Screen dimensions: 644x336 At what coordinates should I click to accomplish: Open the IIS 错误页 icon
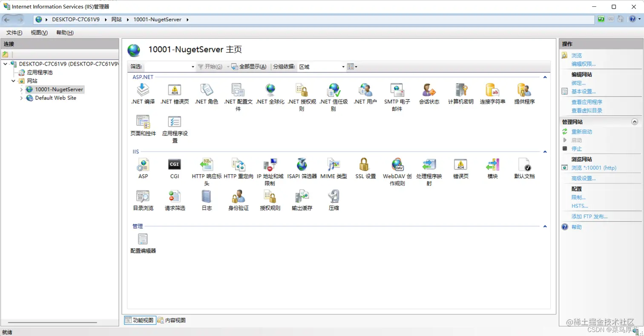461,164
